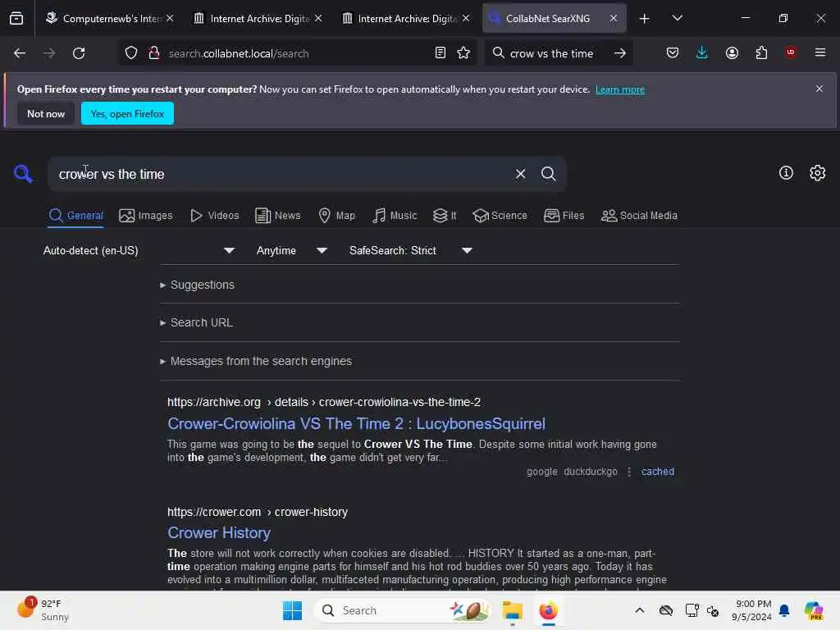The height and width of the screenshot is (630, 840).
Task: Switch to the Files category
Action: (564, 216)
